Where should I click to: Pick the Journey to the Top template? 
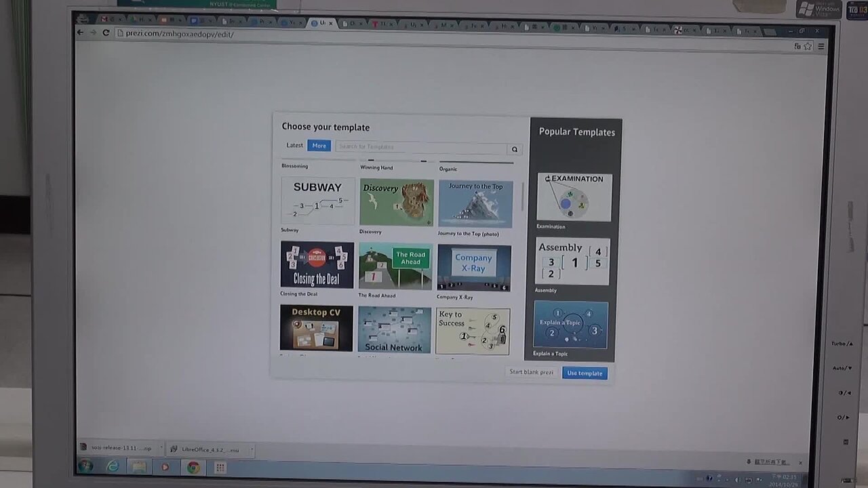[x=475, y=203]
